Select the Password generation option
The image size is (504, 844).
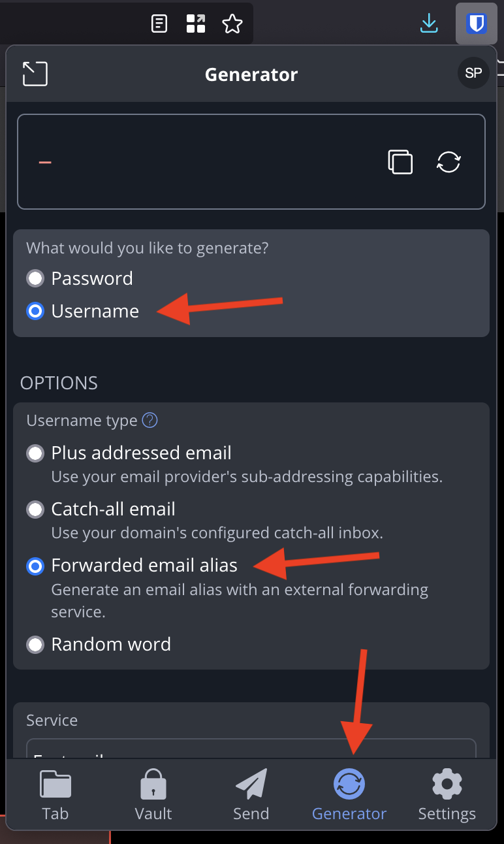(x=35, y=278)
